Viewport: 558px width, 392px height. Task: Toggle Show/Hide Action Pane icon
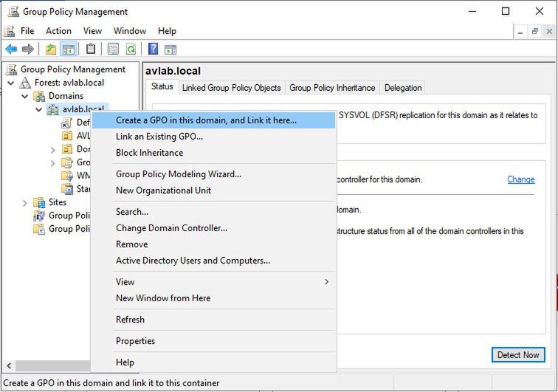pyautogui.click(x=170, y=49)
